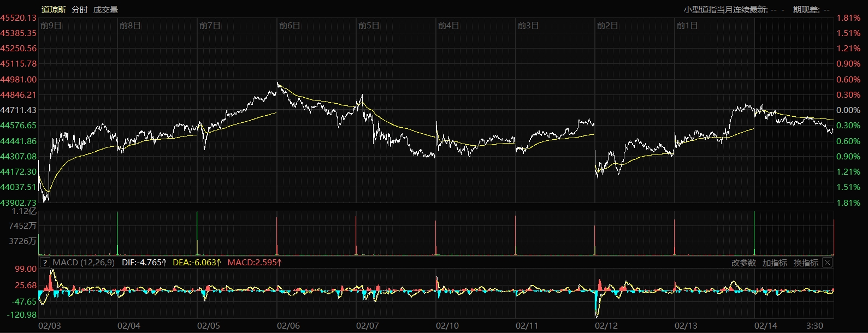Click the MACD help question mark icon
Image resolution: width=868 pixels, height=333 pixels.
pyautogui.click(x=45, y=263)
